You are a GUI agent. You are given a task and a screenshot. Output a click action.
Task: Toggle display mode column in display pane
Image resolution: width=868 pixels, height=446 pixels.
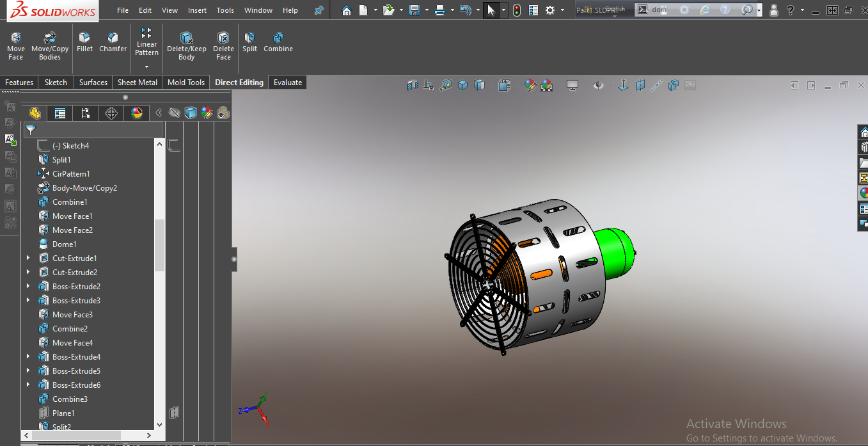[x=191, y=113]
